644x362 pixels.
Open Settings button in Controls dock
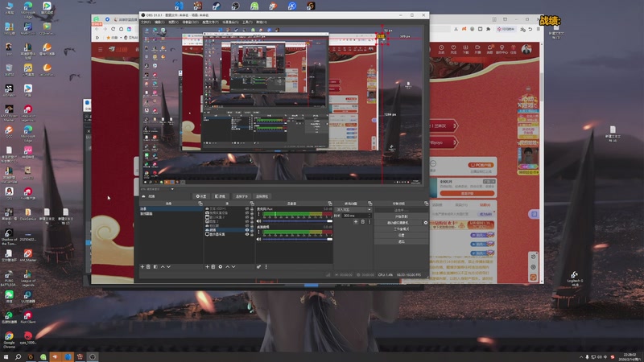(x=401, y=235)
